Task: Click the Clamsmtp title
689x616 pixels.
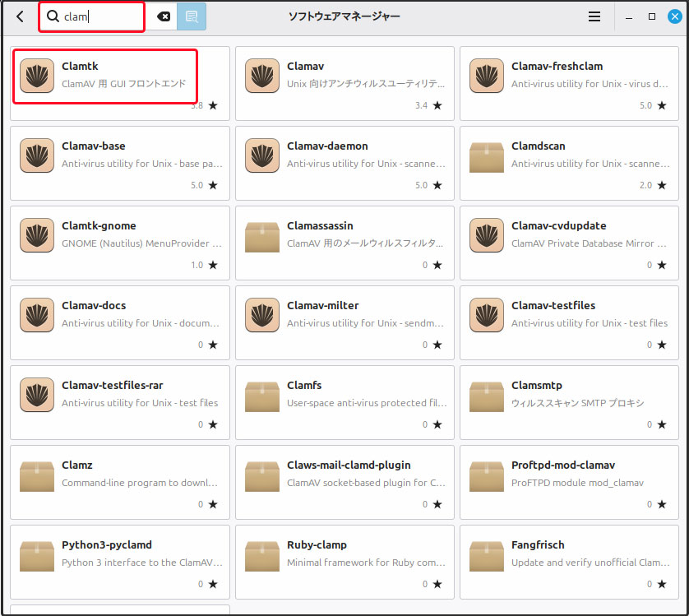Action: (537, 385)
